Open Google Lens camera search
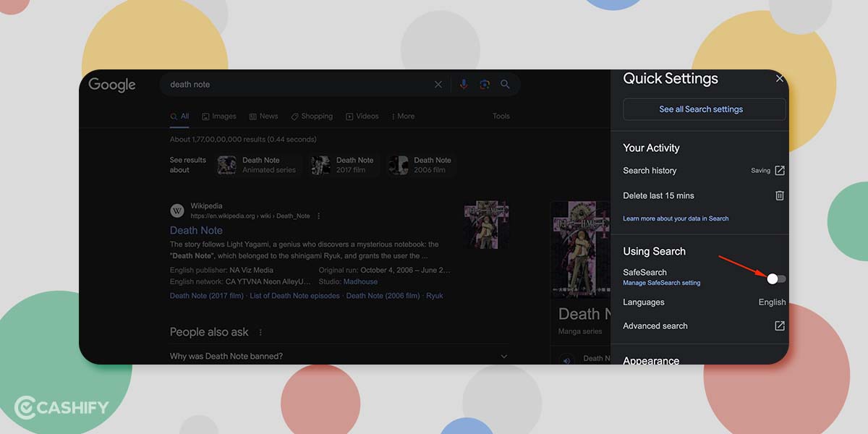This screenshot has height=434, width=868. [484, 84]
